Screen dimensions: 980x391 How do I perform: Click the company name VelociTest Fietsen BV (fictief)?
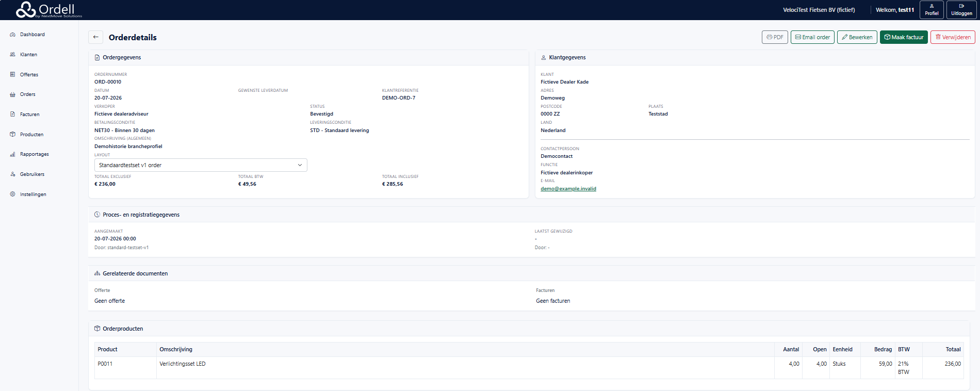(819, 10)
